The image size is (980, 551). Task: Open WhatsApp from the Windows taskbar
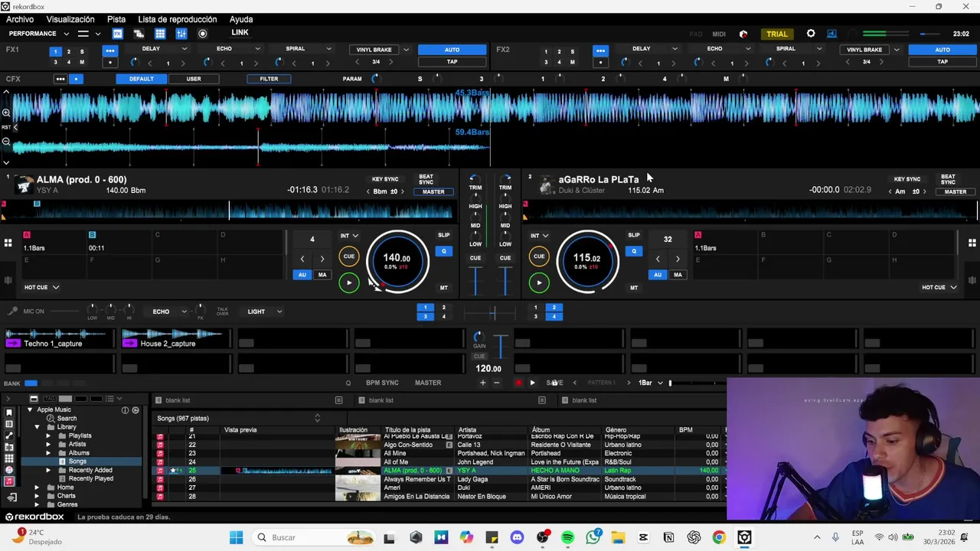coord(593,537)
